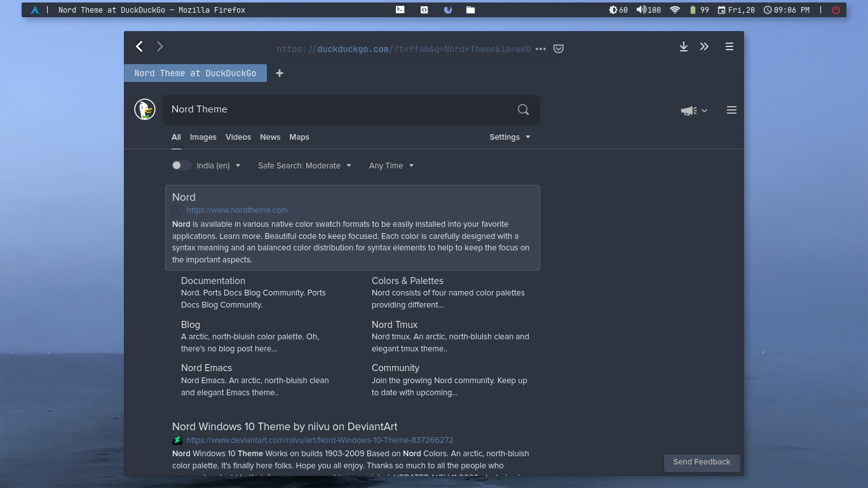Open page actions three-dot menu in URL bar
The image size is (868, 488).
tap(541, 48)
